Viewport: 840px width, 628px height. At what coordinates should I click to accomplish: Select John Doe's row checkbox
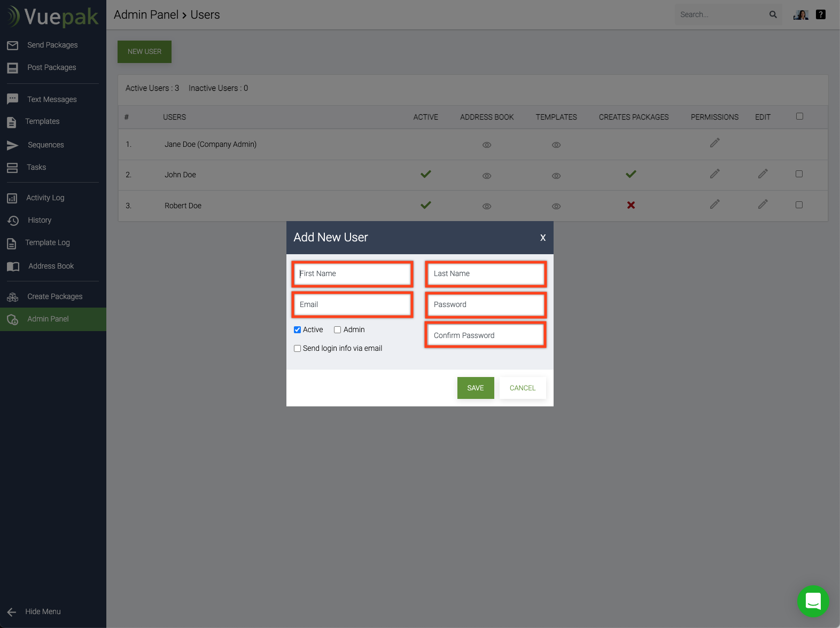point(799,174)
